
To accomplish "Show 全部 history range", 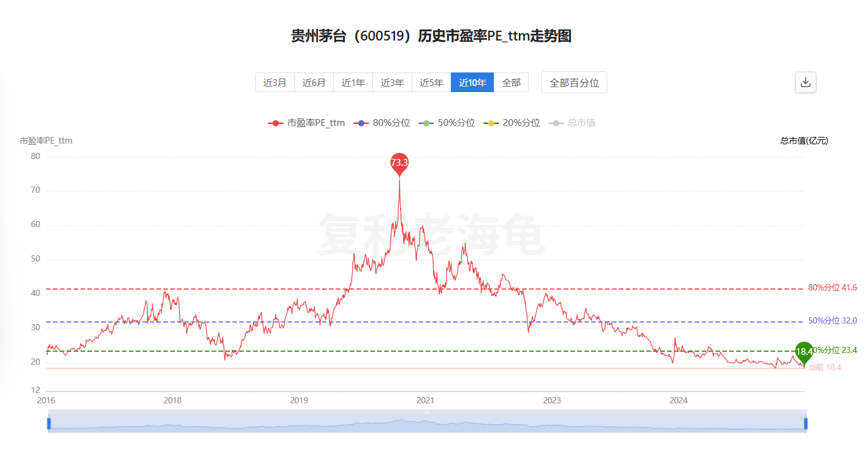I will 511,82.
